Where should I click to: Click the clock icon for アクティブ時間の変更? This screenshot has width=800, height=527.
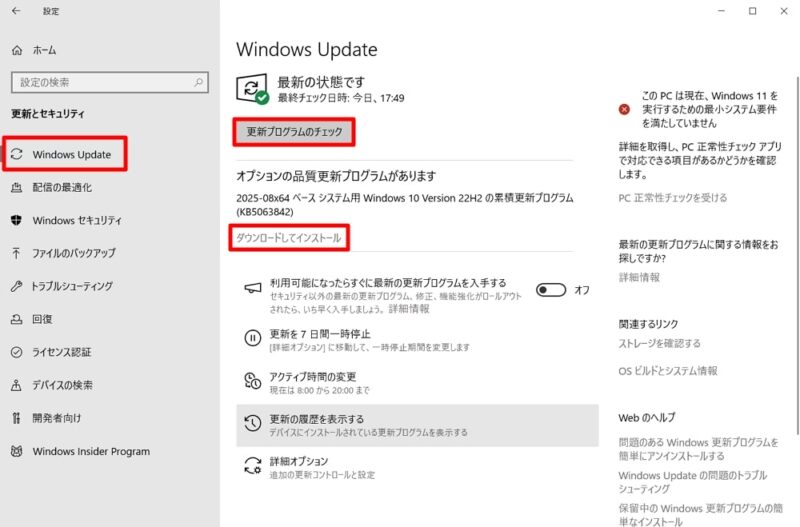pos(253,381)
